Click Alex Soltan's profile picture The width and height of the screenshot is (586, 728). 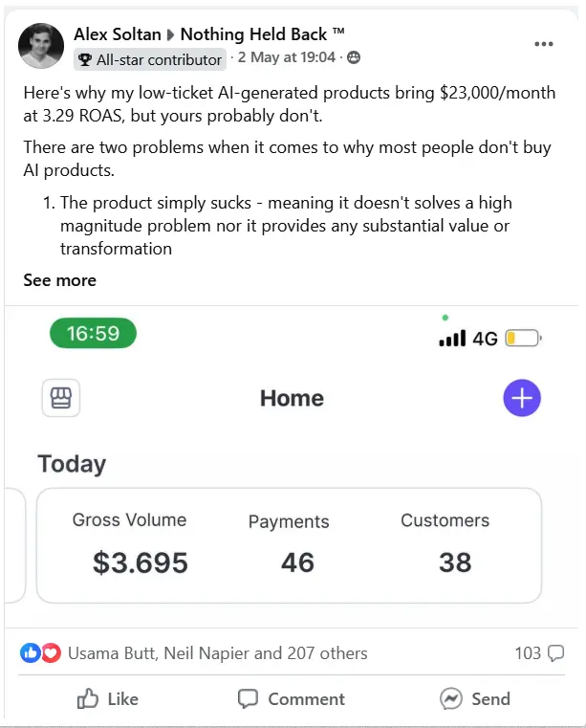pos(41,45)
